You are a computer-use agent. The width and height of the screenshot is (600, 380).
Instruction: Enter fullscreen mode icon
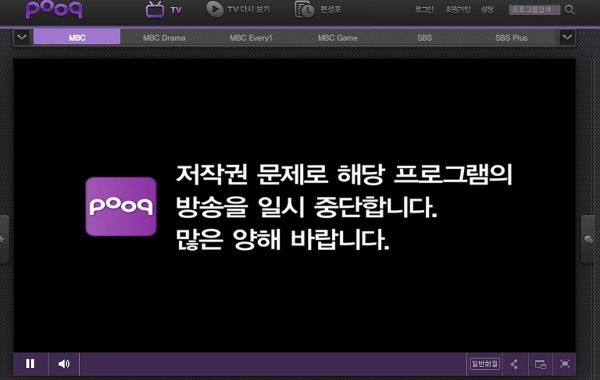pos(564,364)
